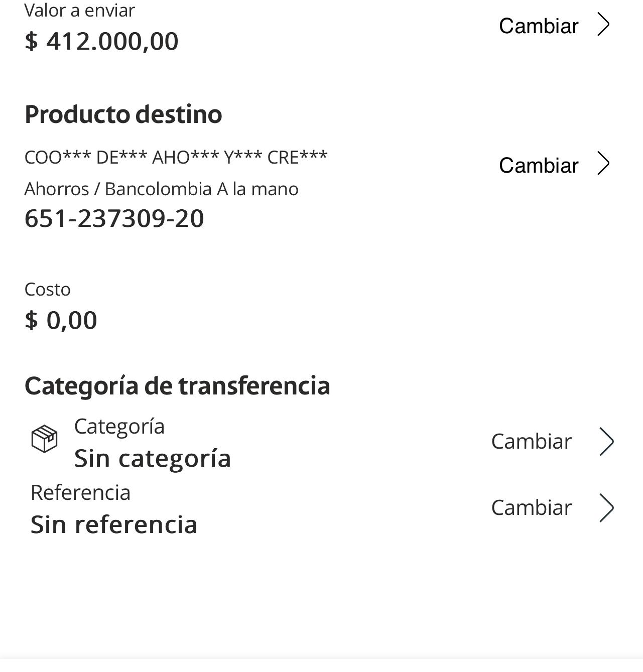Tap the account number 651-237309-20
This screenshot has width=643, height=672.
pyautogui.click(x=114, y=219)
